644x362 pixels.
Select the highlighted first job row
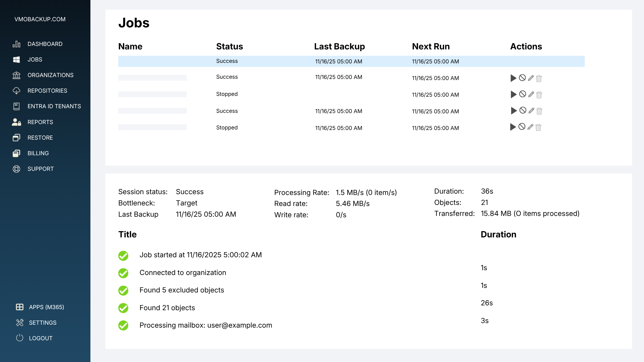pos(351,61)
